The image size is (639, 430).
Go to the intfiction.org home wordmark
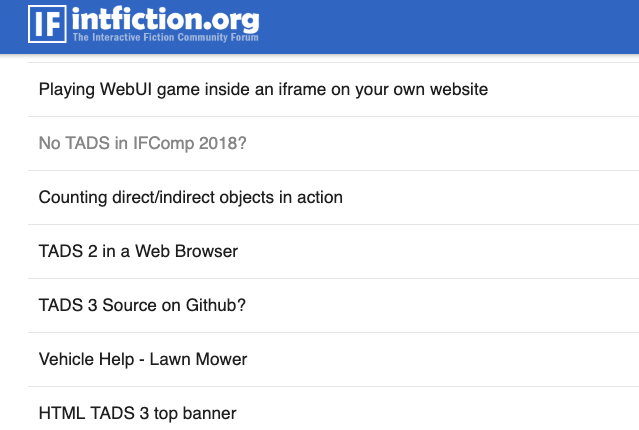point(166,19)
